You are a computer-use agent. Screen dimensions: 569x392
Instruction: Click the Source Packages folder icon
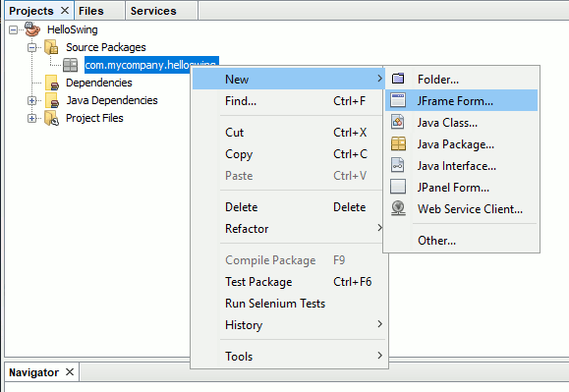51,47
